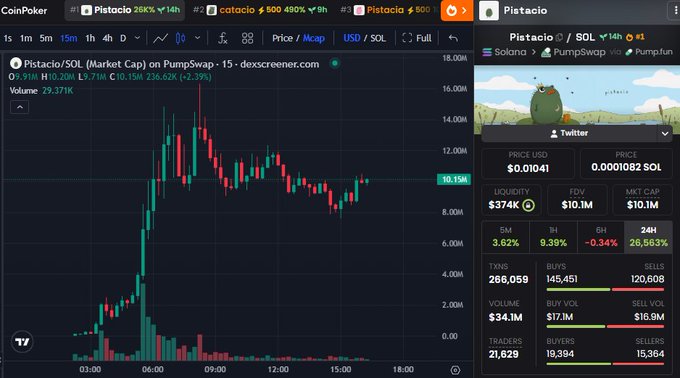The height and width of the screenshot is (378, 680).
Task: Click the buyers versus sellers bar
Action: 605,364
